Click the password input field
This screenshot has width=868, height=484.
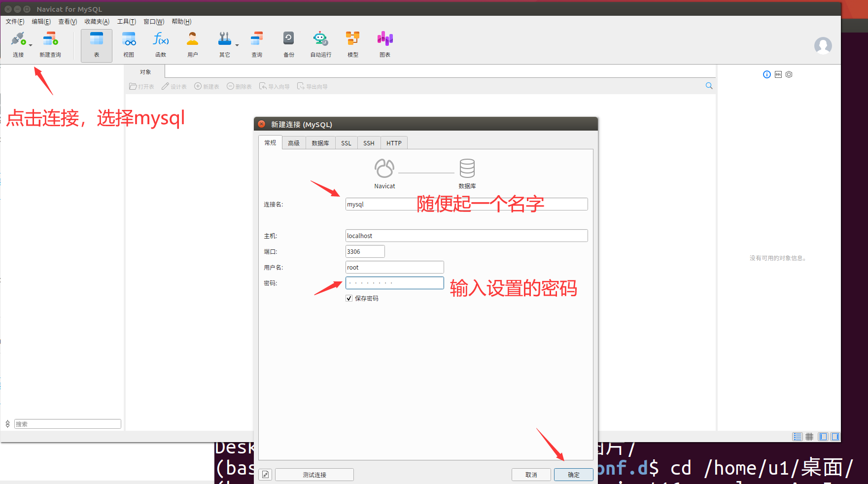click(394, 283)
